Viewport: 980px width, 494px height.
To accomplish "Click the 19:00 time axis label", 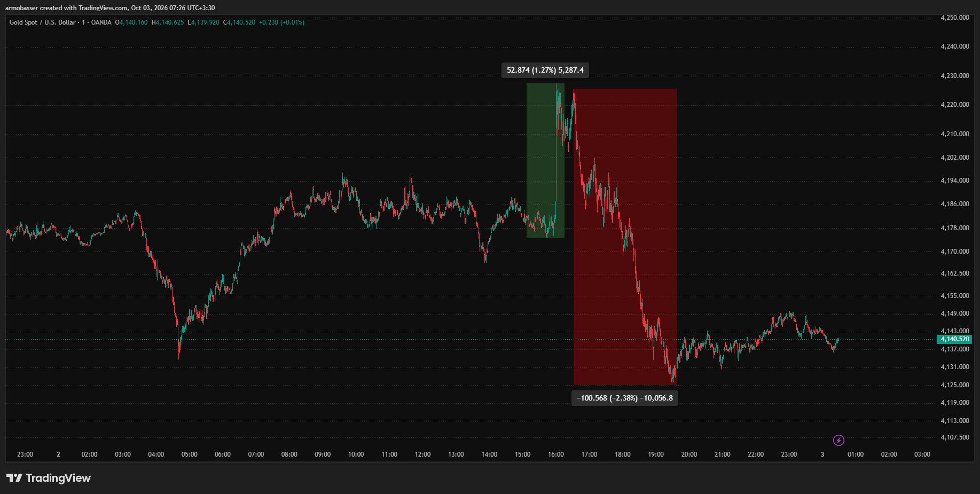I will pyautogui.click(x=656, y=454).
